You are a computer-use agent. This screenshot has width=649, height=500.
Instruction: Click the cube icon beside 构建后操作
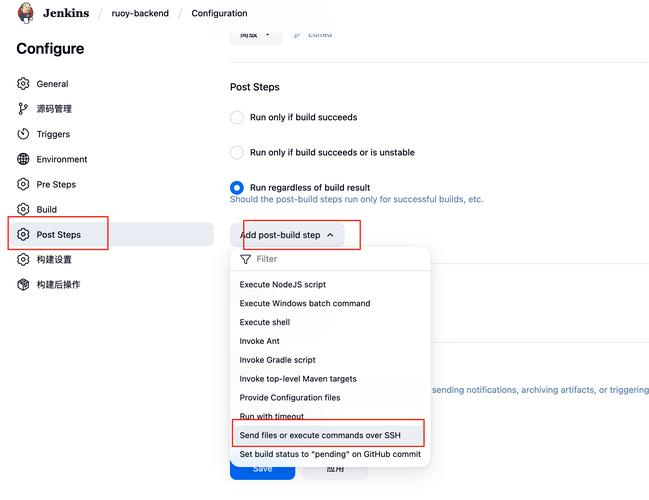tap(23, 284)
